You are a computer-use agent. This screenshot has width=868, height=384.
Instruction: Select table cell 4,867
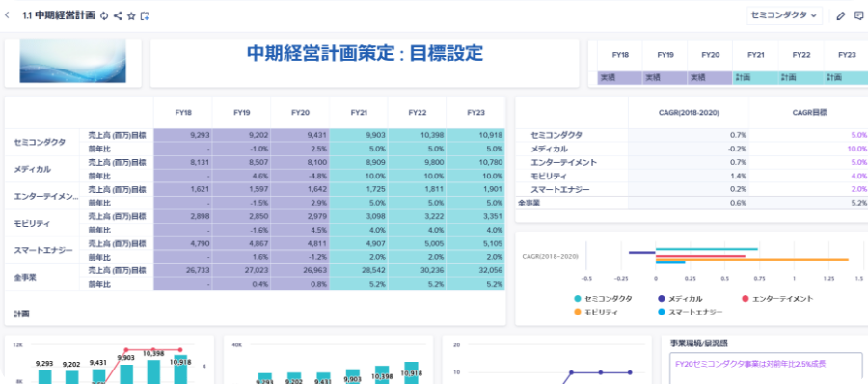tap(241, 243)
